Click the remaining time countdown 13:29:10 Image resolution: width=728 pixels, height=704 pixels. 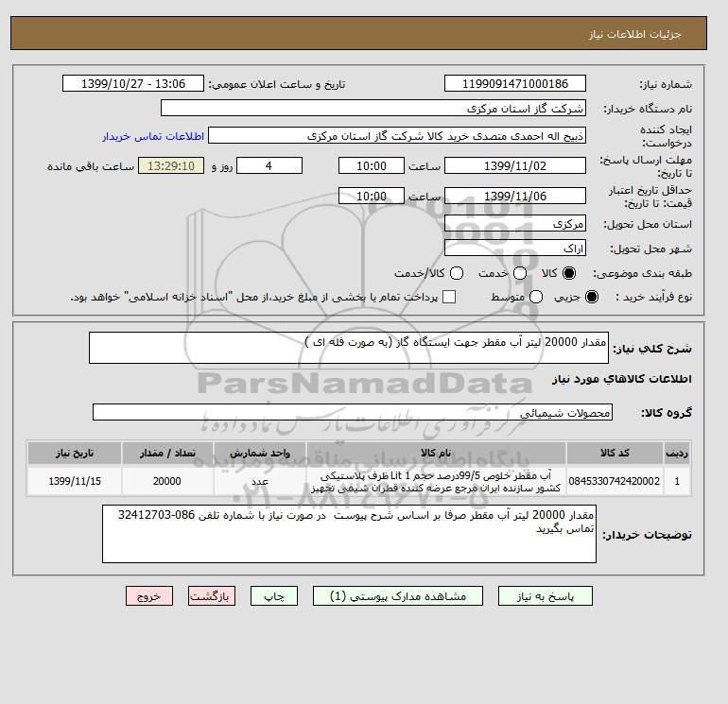point(171,165)
